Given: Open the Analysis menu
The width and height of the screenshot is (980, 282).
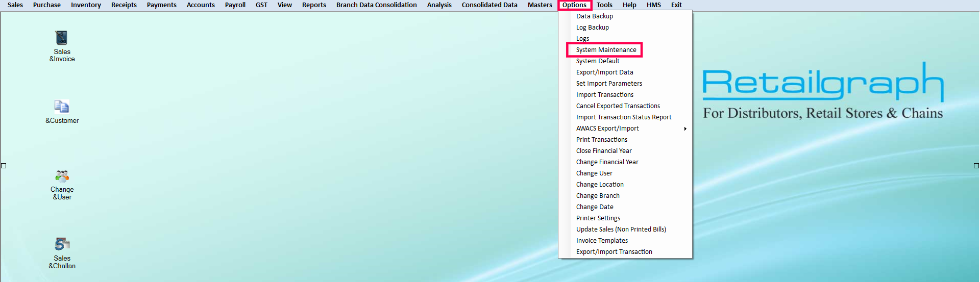Looking at the screenshot, I should [439, 5].
